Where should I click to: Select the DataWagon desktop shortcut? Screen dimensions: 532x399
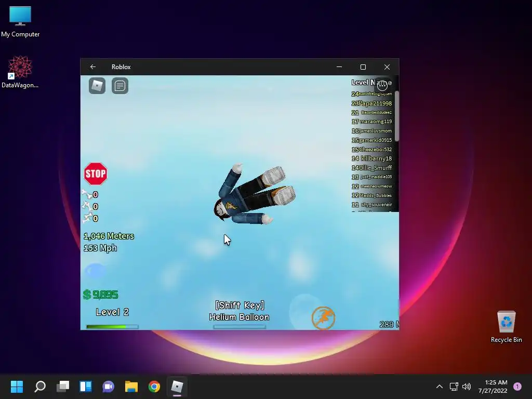tap(20, 72)
